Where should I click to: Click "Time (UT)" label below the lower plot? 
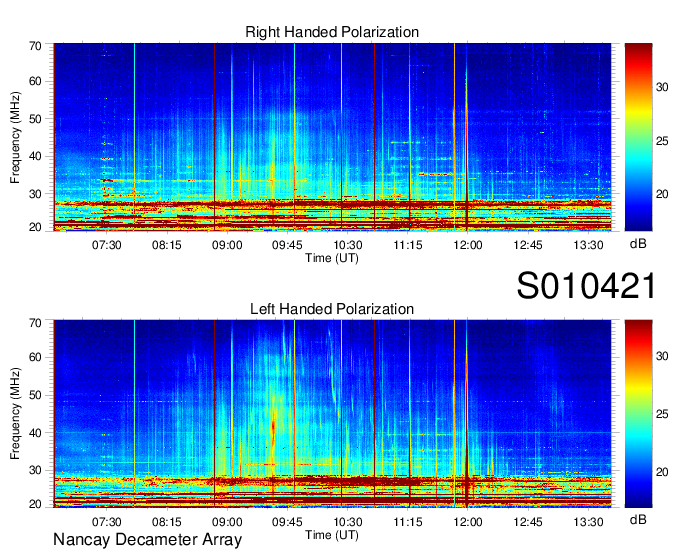pos(332,535)
